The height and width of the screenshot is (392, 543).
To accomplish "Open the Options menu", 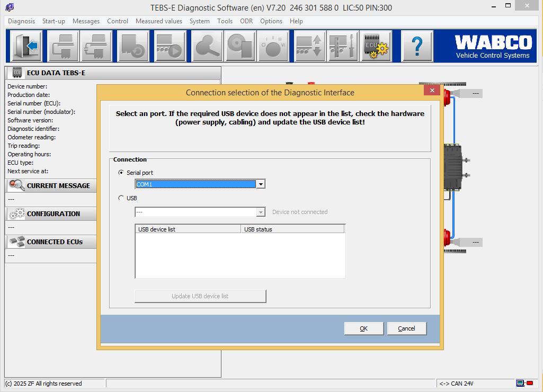I will tap(271, 21).
